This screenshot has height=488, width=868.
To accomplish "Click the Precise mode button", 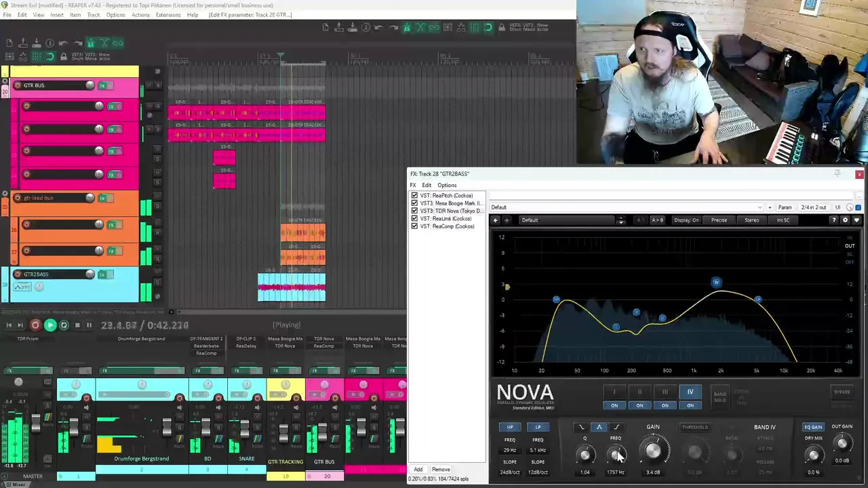I will (719, 220).
